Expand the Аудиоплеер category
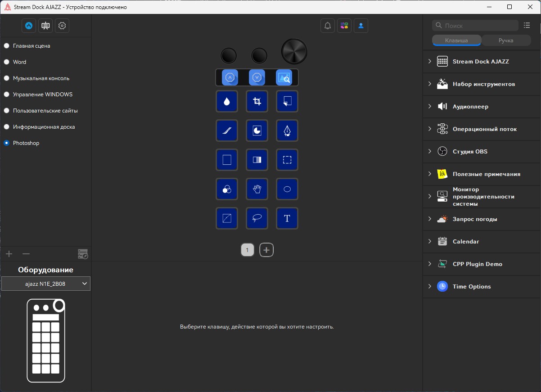The width and height of the screenshot is (541, 392). (x=482, y=107)
